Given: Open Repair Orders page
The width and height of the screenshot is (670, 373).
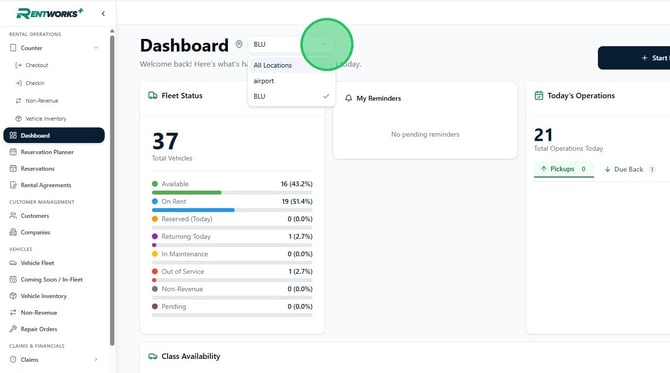Looking at the screenshot, I should click(38, 329).
